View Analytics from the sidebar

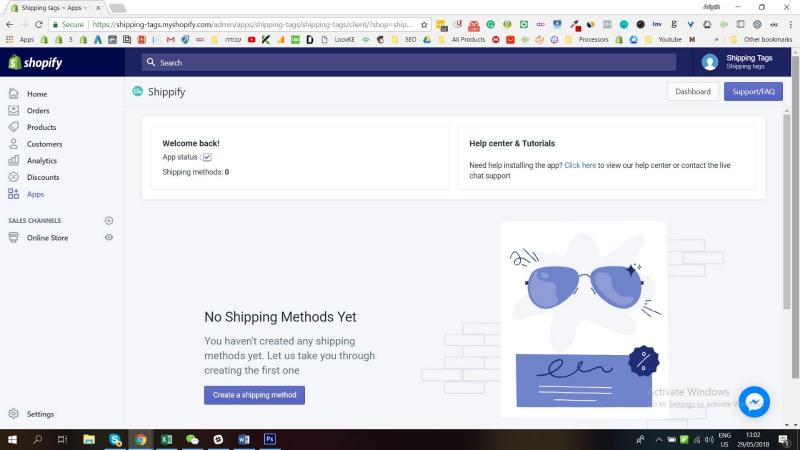tap(41, 161)
